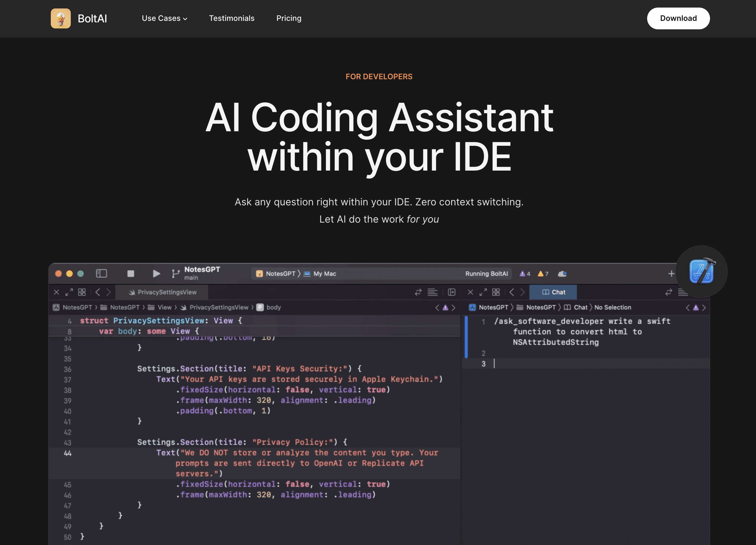Viewport: 756px width, 545px height.
Task: Switch to the Chat editor tab
Action: point(553,292)
